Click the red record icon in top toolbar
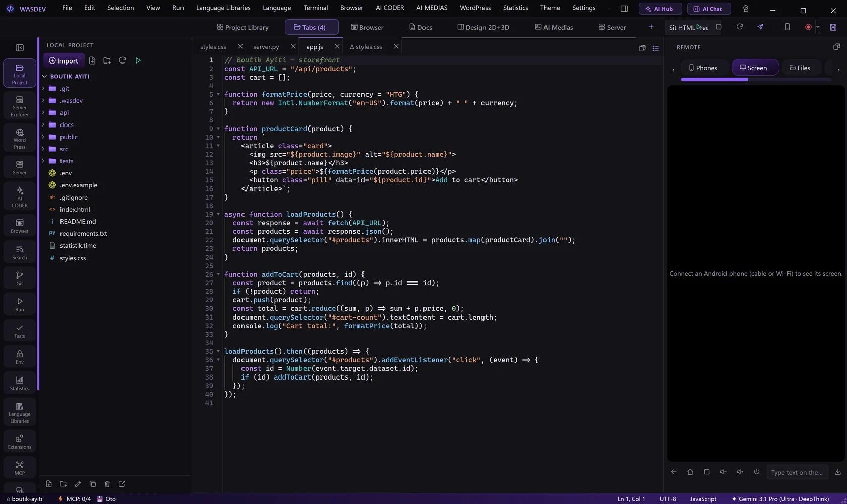This screenshot has height=504, width=847. 808,27
